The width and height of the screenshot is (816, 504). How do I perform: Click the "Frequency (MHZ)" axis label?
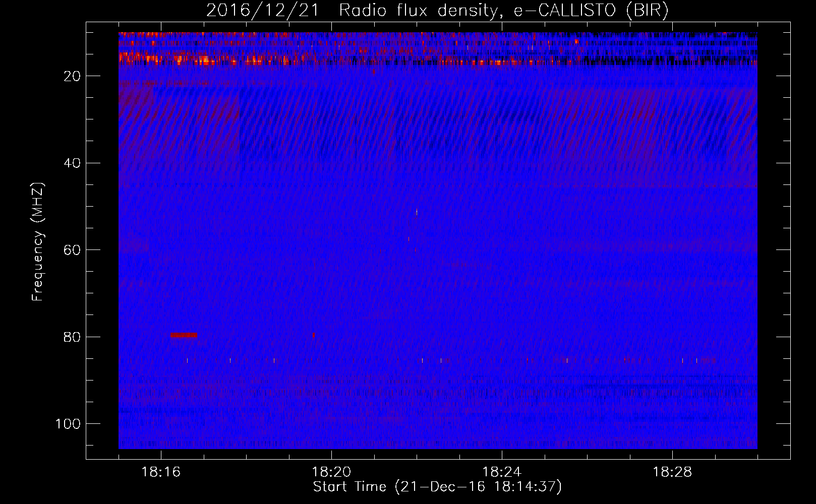click(x=38, y=242)
